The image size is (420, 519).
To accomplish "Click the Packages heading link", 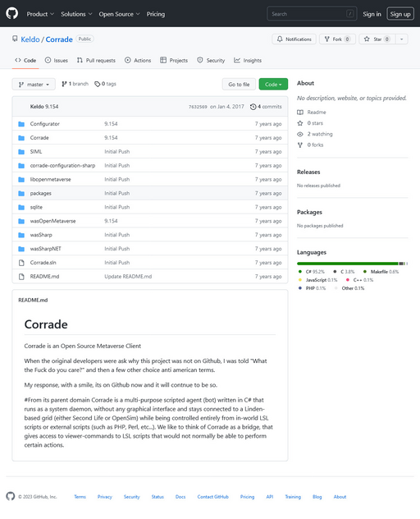I will (309, 212).
